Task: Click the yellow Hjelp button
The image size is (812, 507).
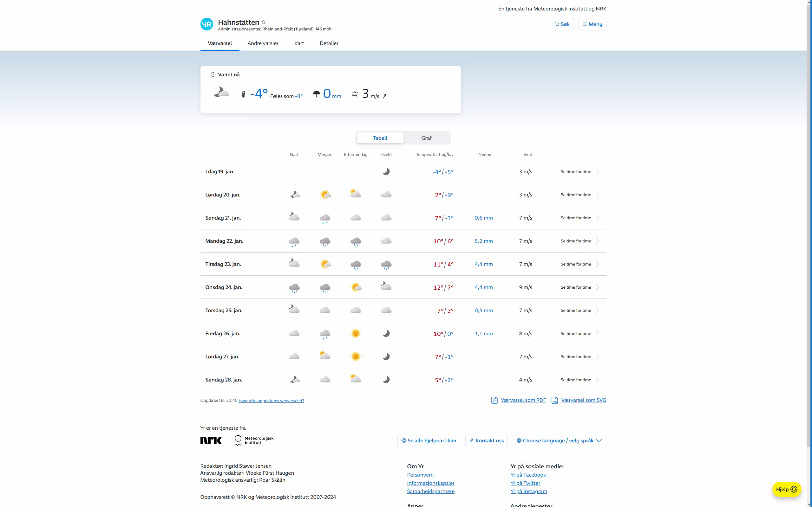Action: pos(786,489)
